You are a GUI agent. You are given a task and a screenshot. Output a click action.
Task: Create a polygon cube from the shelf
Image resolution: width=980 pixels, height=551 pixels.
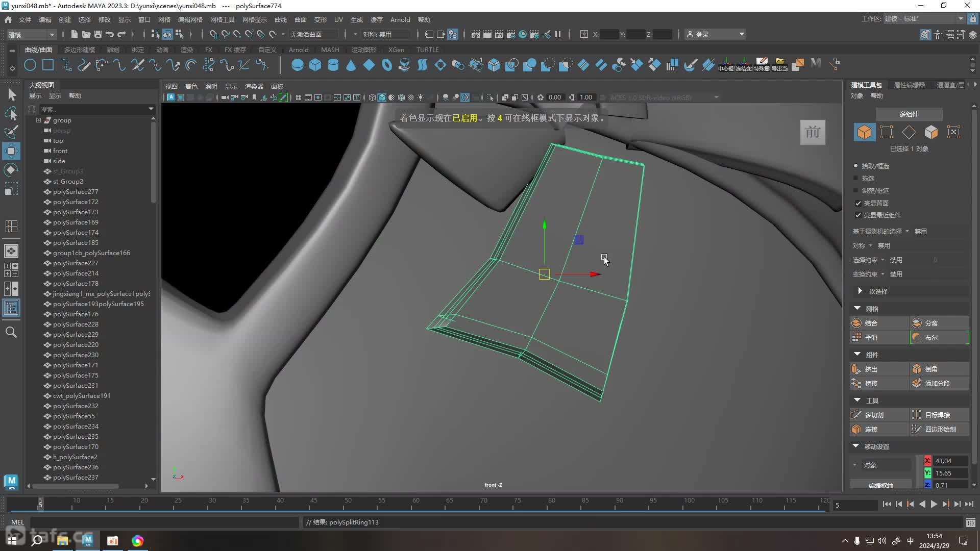(315, 65)
